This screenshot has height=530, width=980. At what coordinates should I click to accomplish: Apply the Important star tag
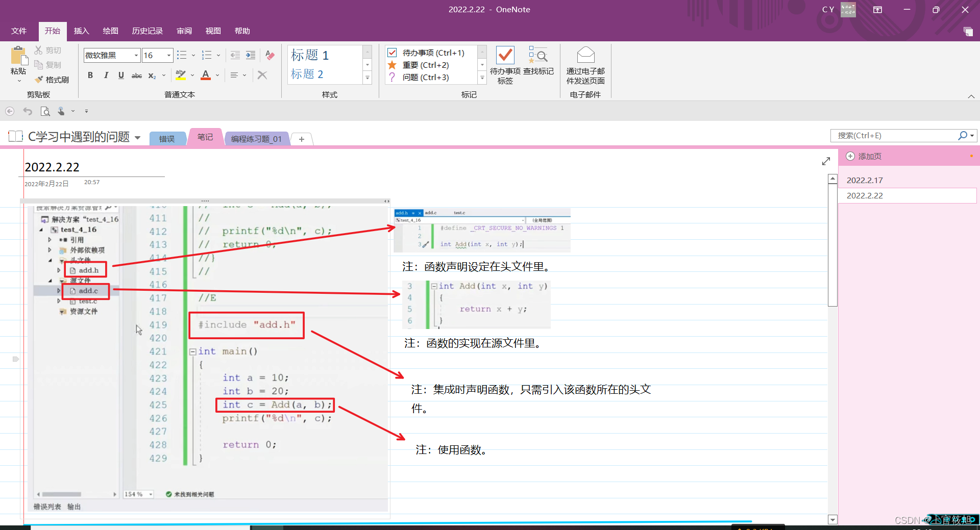click(x=392, y=65)
